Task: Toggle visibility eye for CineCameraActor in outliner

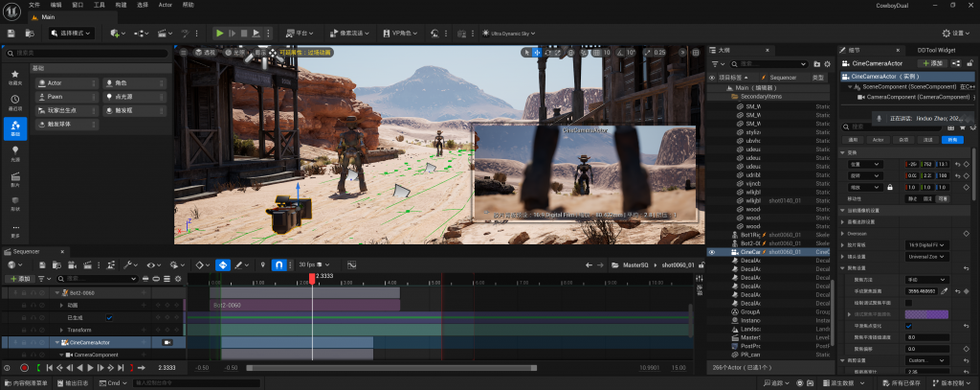Action: (x=711, y=252)
